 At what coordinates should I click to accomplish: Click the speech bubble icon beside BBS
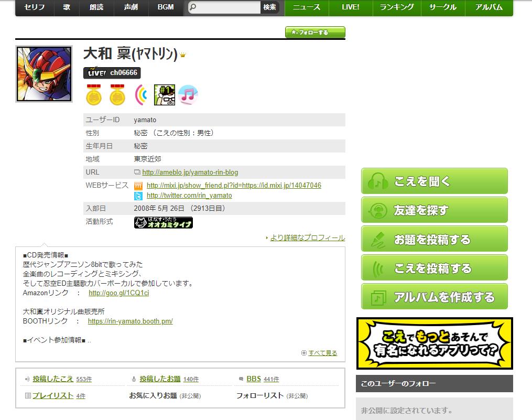point(241,379)
